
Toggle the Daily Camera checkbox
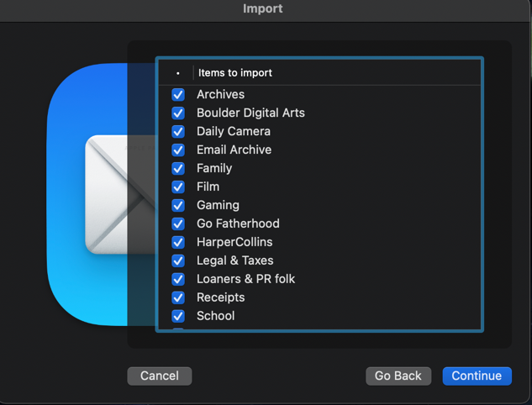[178, 132]
